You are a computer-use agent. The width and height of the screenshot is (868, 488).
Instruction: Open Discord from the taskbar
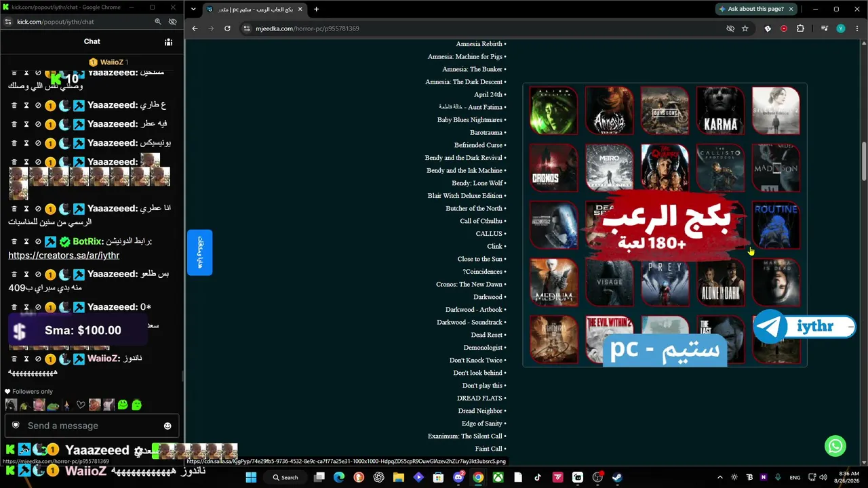[x=458, y=477]
